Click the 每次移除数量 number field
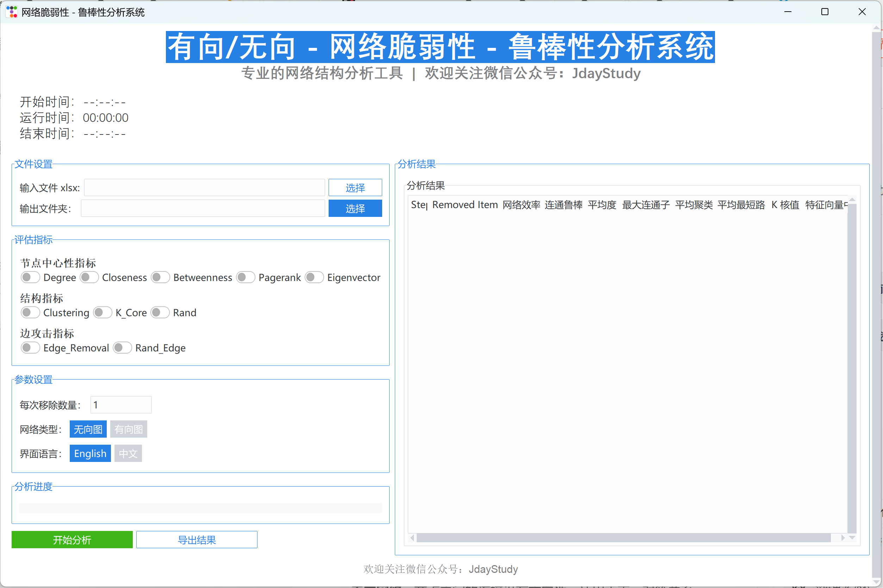 (x=121, y=405)
